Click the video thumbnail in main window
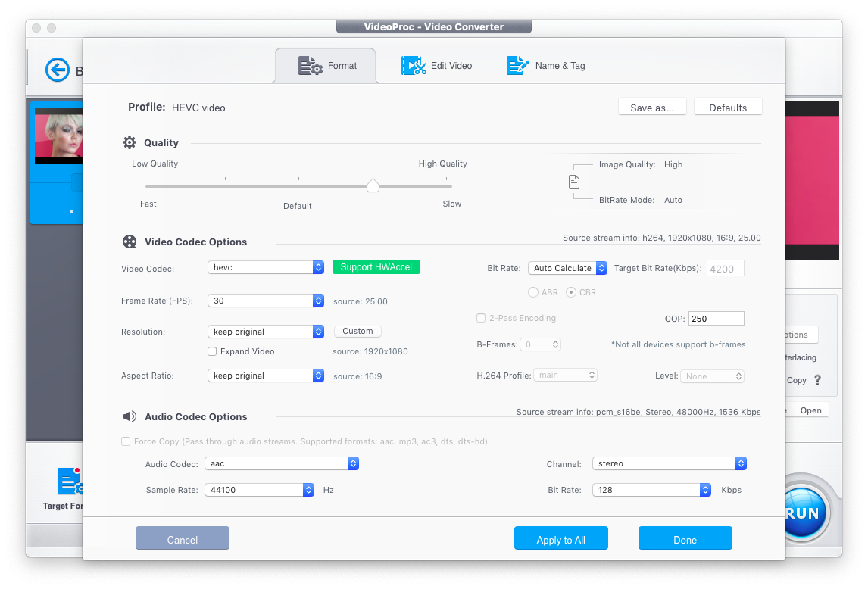This screenshot has width=868, height=589. (58, 135)
